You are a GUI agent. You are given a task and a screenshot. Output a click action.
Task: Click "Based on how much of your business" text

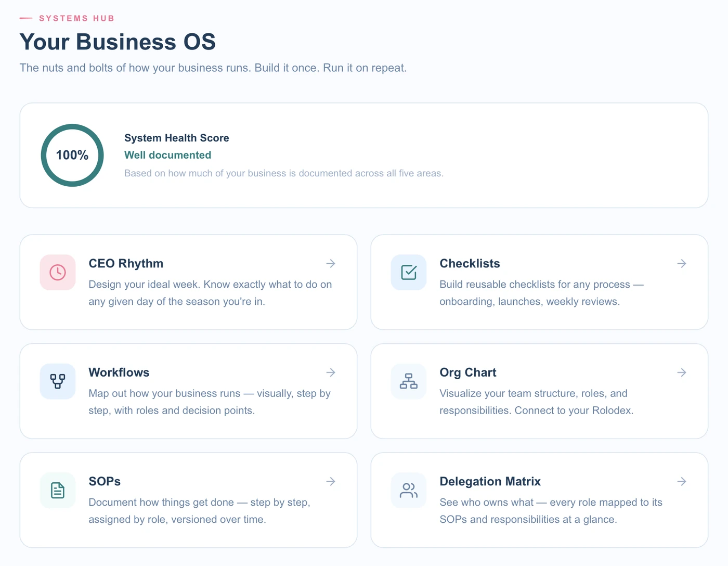[x=284, y=173]
